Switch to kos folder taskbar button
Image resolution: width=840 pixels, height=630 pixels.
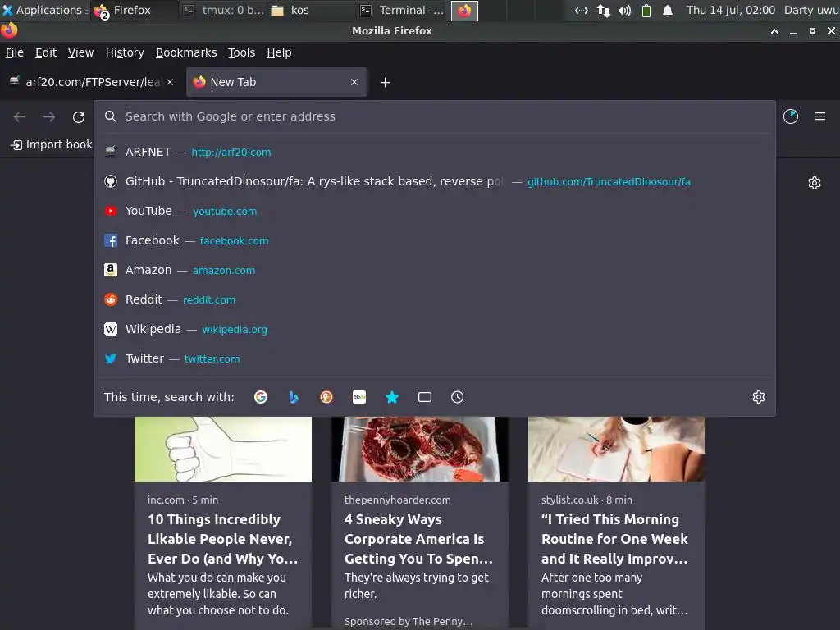coord(311,10)
